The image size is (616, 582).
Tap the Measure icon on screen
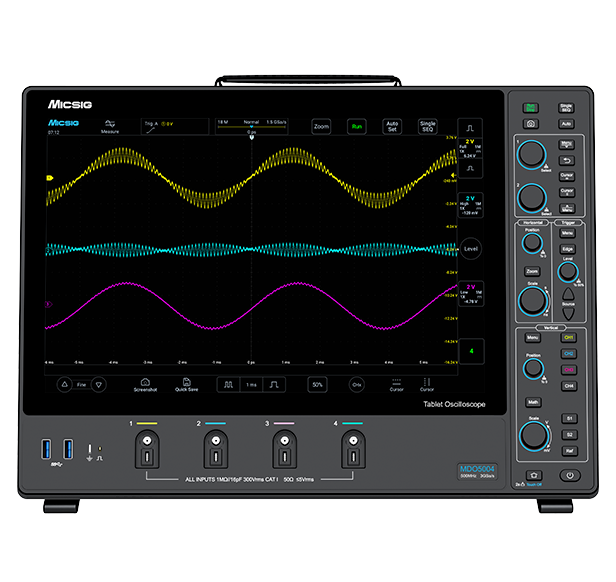click(109, 126)
